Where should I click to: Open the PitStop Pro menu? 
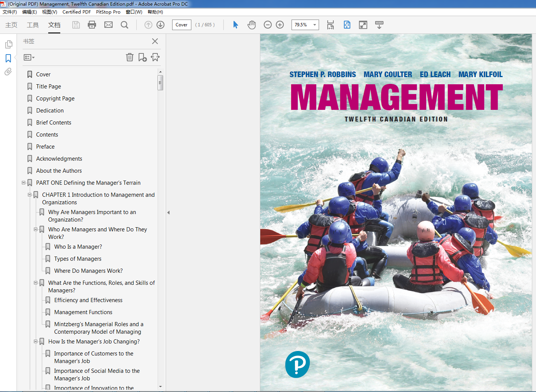coord(108,12)
